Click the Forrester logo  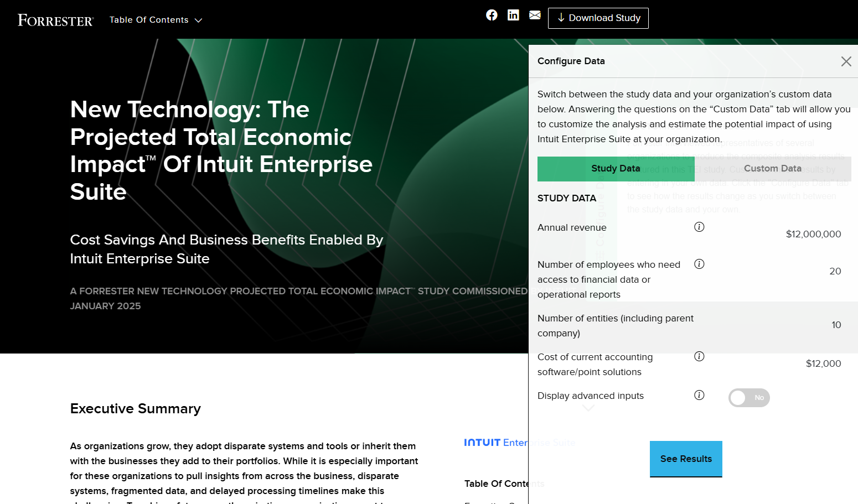55,20
